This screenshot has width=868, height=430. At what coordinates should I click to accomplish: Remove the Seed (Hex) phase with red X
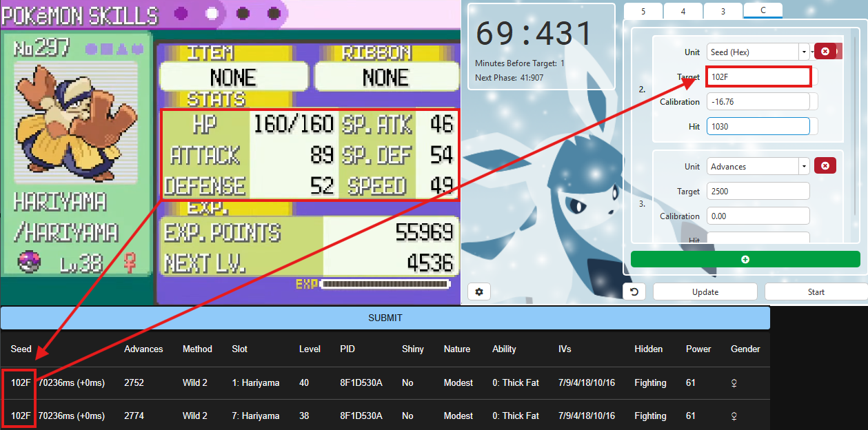825,52
